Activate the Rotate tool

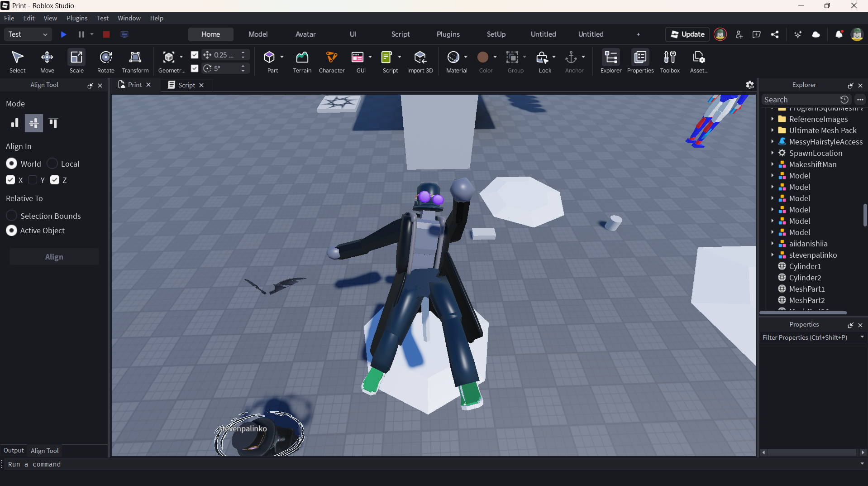(106, 61)
